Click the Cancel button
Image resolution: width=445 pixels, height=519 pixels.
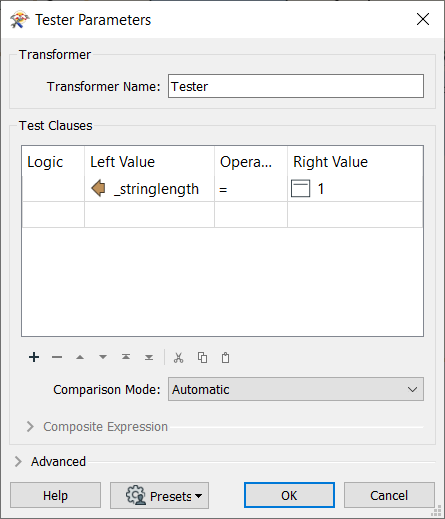[389, 495]
